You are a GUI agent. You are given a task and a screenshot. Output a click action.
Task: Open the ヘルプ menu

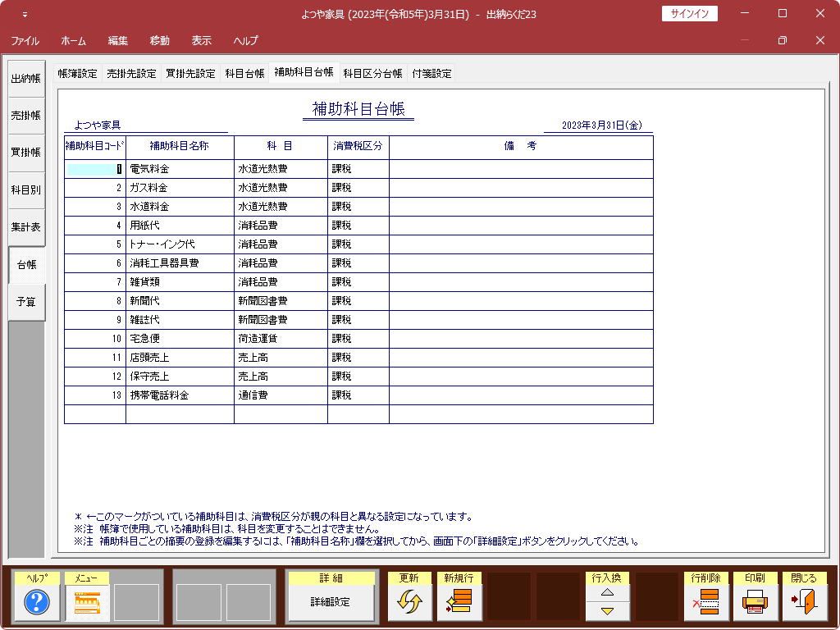pyautogui.click(x=245, y=41)
